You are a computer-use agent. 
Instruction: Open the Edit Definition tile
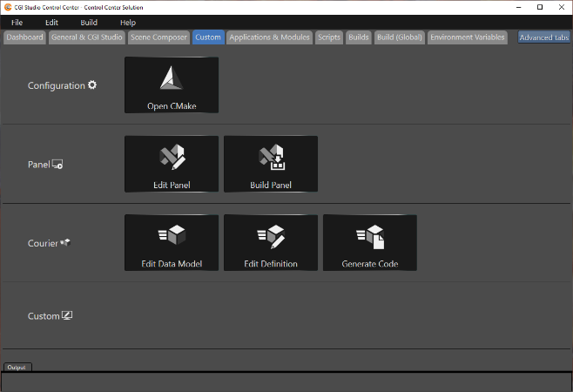click(271, 243)
